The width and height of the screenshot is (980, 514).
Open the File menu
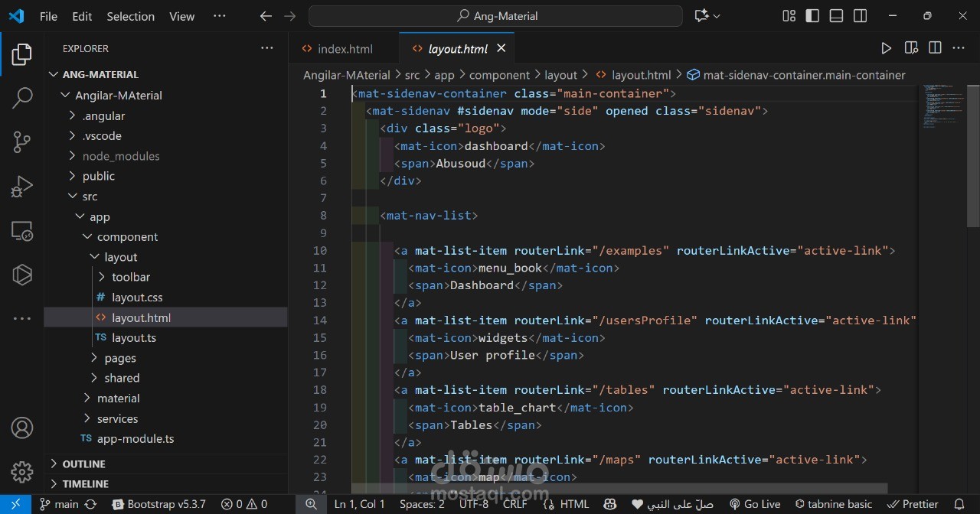48,16
